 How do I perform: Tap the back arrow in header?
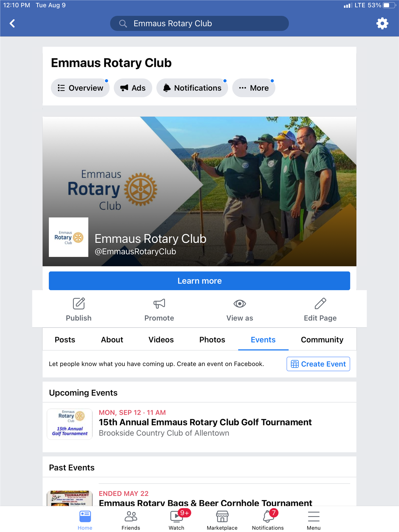12,23
